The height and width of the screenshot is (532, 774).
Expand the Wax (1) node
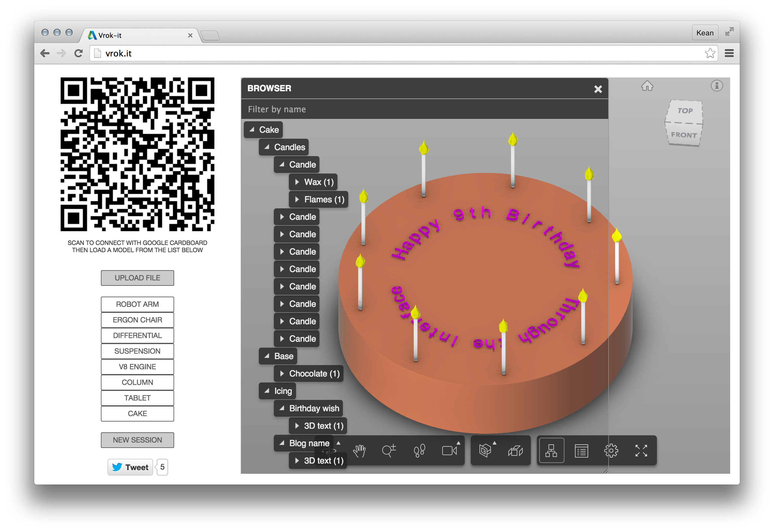(297, 182)
